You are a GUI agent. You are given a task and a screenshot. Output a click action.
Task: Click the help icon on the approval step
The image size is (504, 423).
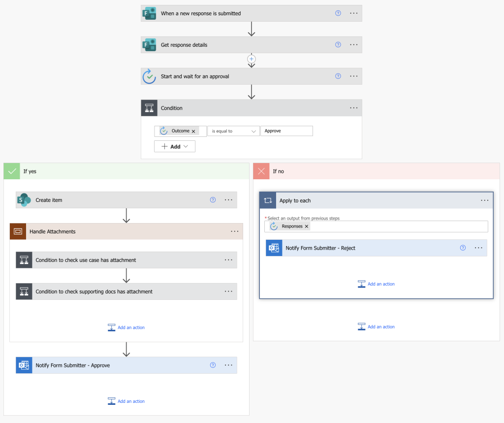click(338, 76)
